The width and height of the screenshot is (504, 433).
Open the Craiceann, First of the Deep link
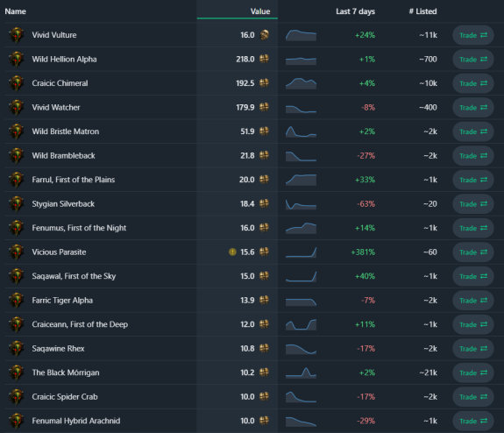80,324
